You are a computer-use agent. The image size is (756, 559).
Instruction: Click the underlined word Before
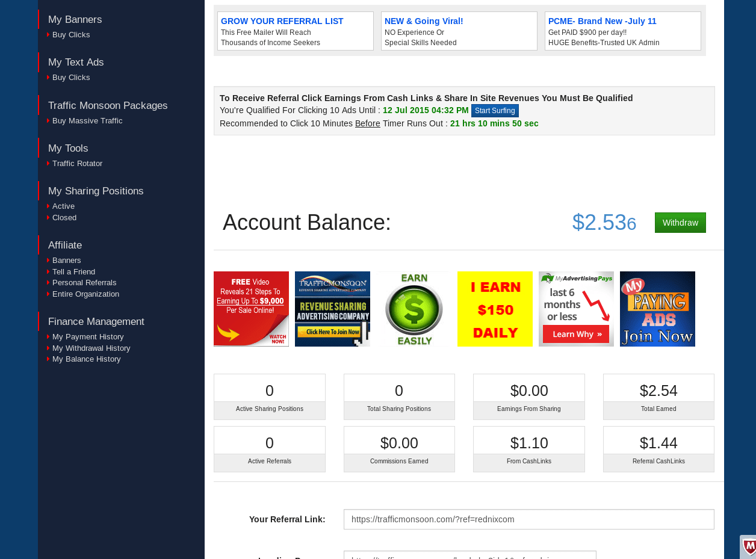[368, 123]
